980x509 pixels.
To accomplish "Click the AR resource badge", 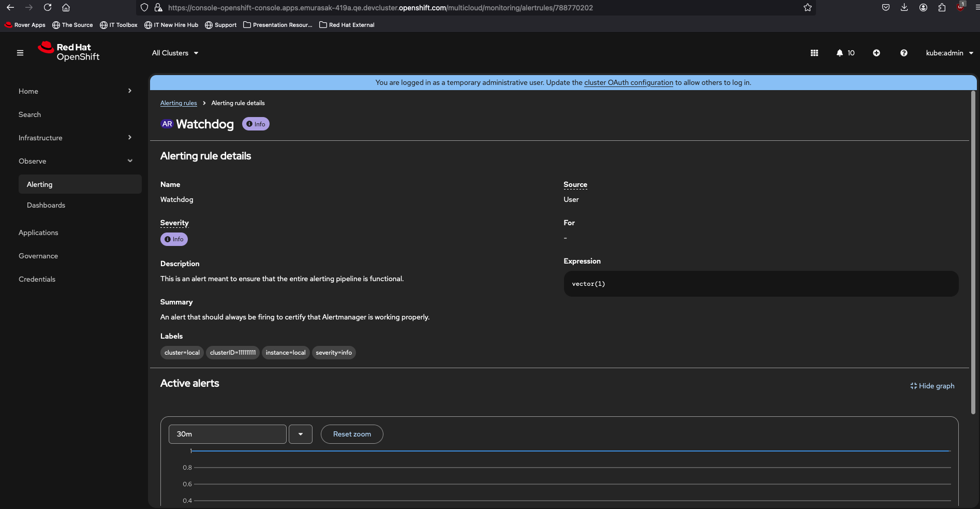I will 167,124.
